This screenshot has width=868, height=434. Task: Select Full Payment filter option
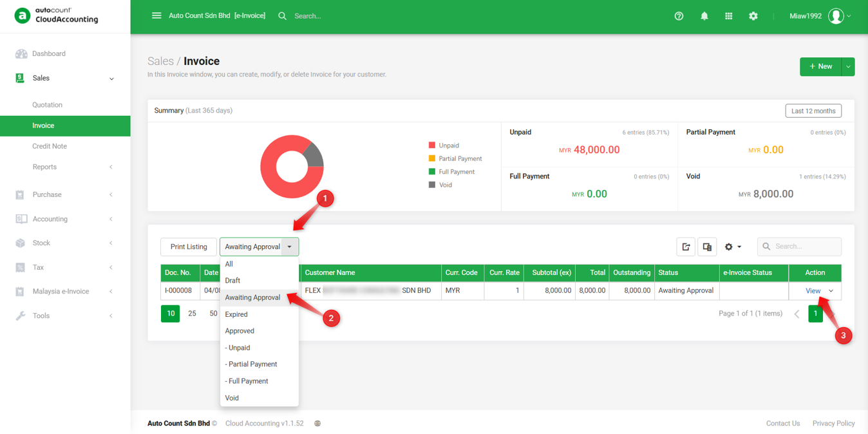point(259,381)
